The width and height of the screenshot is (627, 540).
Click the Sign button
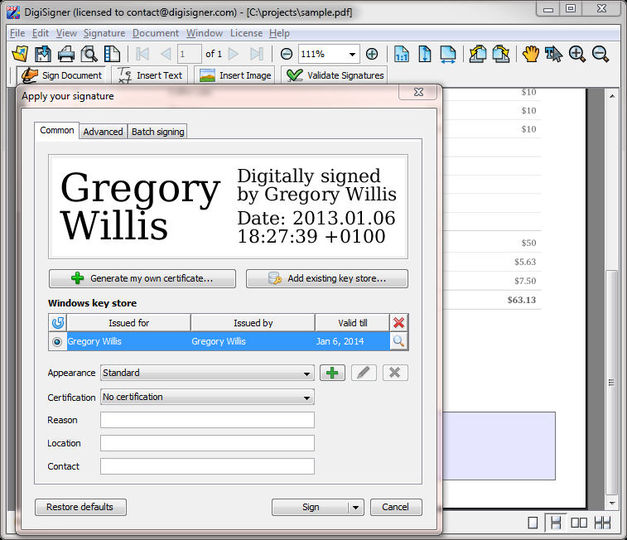click(x=311, y=507)
